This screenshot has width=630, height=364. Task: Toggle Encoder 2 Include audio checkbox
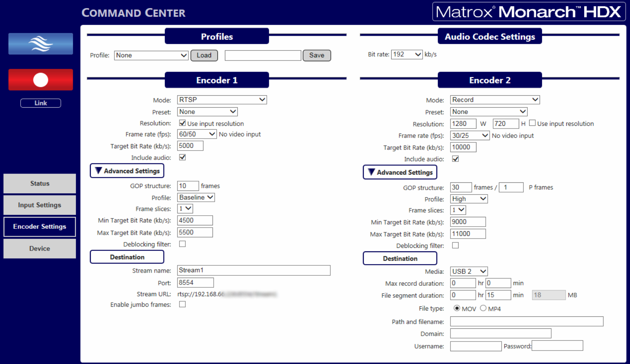tap(455, 159)
